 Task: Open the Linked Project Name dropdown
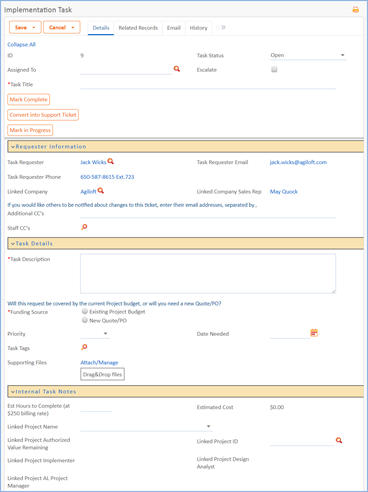[146, 426]
